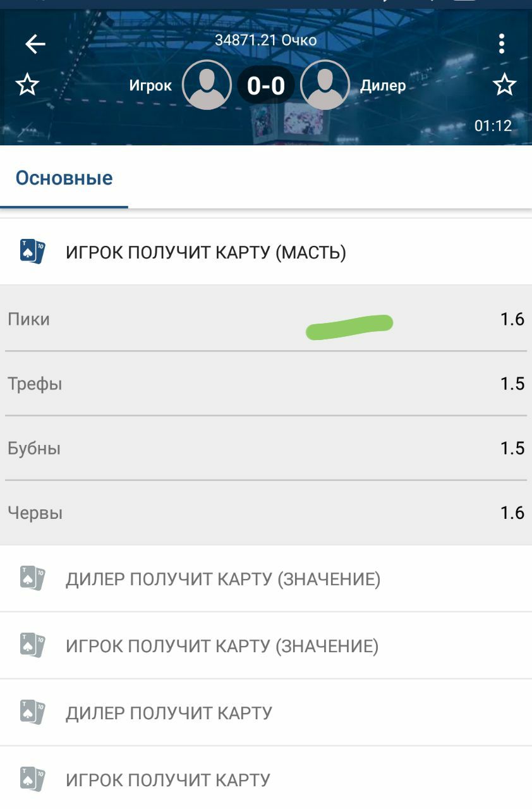Tap the back arrow icon

(x=35, y=44)
